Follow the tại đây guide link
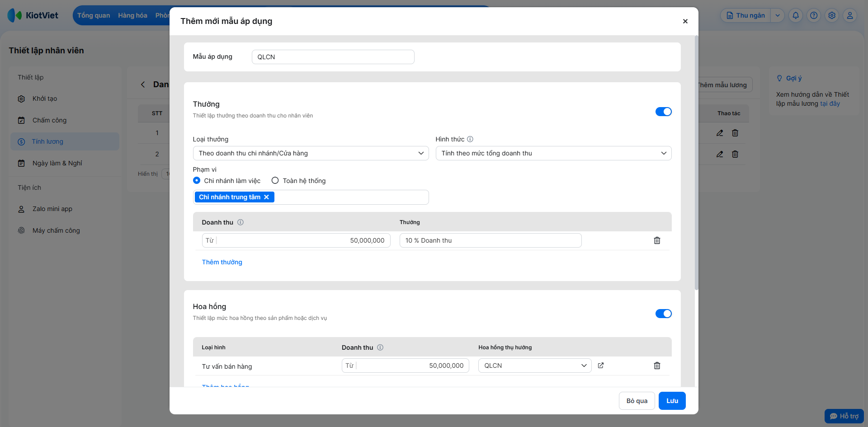This screenshot has height=427, width=868. [830, 103]
